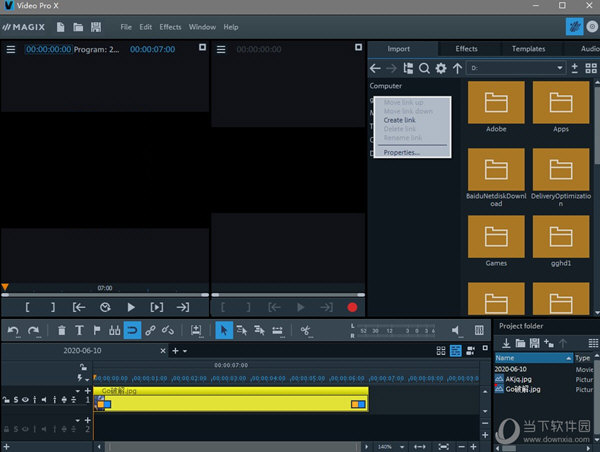Redo the last action
The height and width of the screenshot is (452, 600).
click(33, 330)
